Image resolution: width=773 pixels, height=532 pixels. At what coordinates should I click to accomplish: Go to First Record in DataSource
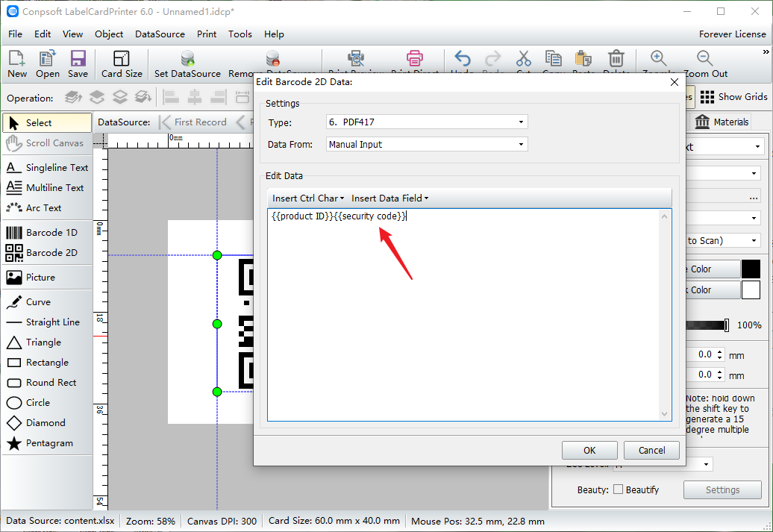click(x=194, y=122)
